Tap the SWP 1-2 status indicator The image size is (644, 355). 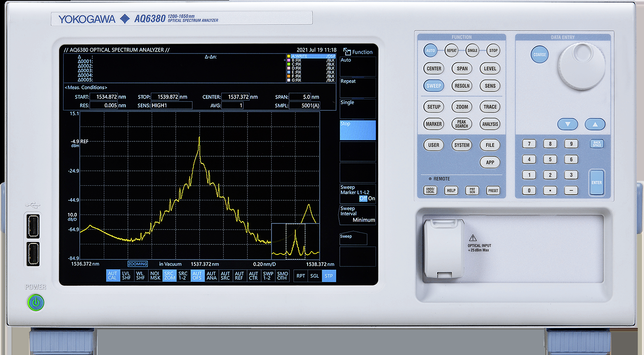click(x=268, y=276)
